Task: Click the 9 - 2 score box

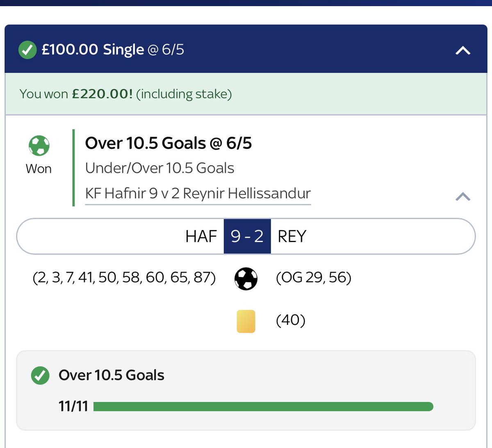Action: tap(247, 236)
